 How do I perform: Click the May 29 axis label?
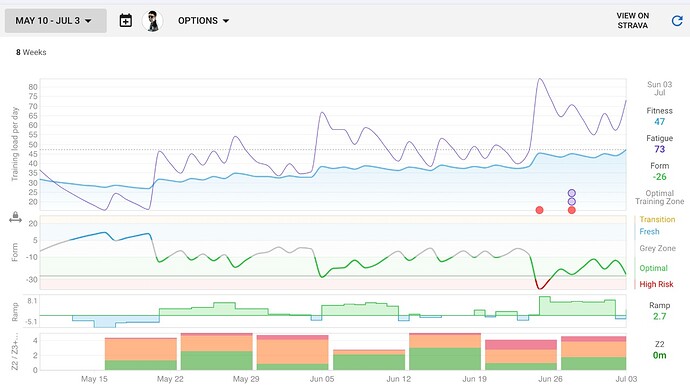pos(246,379)
